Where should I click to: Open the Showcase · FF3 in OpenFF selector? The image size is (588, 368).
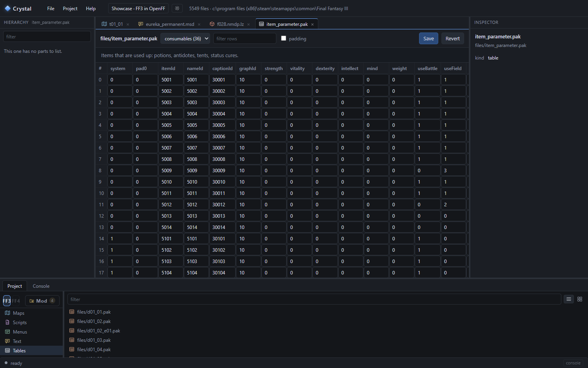(138, 8)
